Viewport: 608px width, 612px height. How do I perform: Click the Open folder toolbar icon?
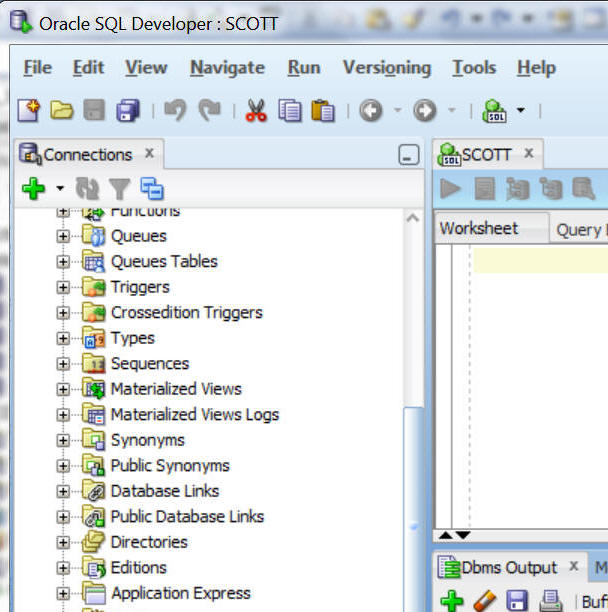pyautogui.click(x=62, y=110)
